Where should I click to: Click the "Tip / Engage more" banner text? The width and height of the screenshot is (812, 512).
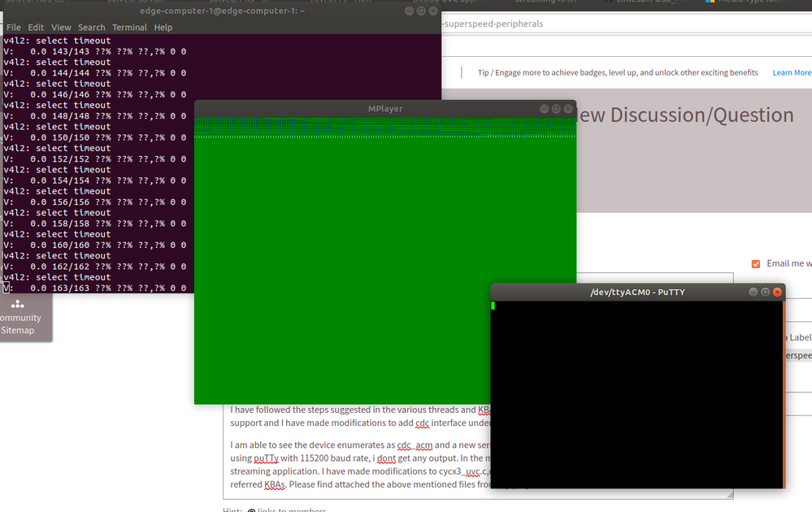click(617, 72)
